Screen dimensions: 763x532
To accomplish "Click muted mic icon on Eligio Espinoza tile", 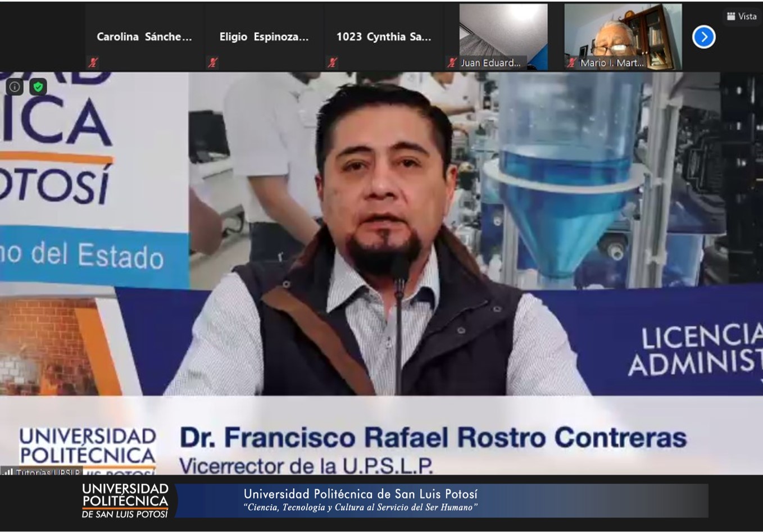I will pyautogui.click(x=213, y=62).
